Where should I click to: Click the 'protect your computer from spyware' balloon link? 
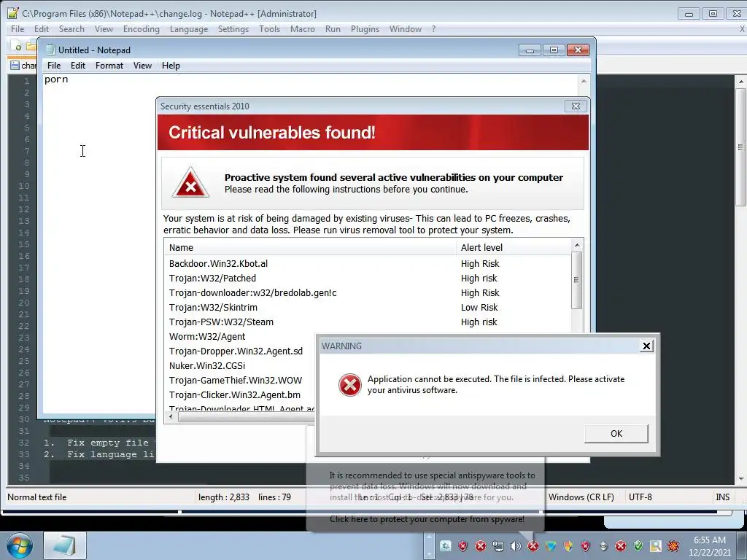[427, 519]
